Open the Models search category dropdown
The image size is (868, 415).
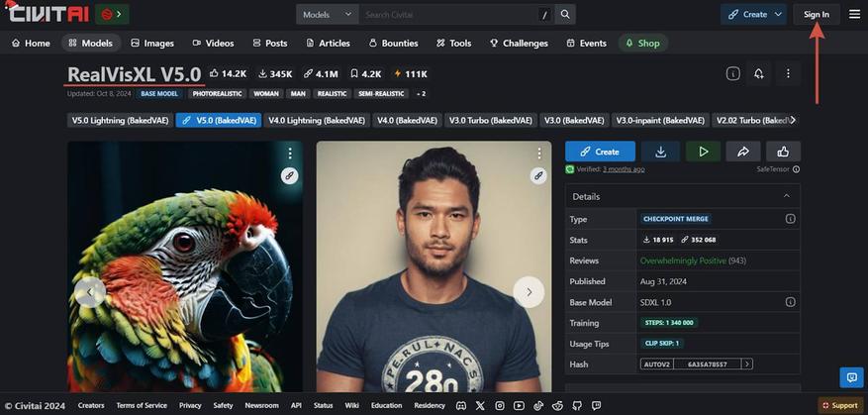tap(328, 15)
